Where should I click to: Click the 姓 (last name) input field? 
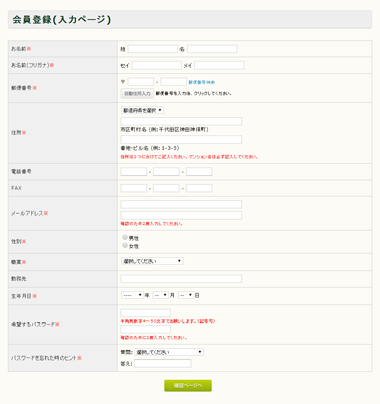click(x=153, y=49)
